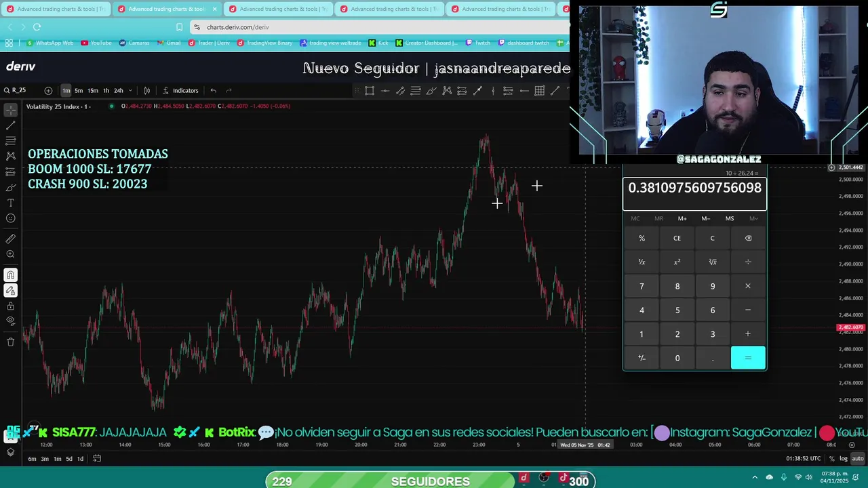Open the candlestick chart style menu

pos(146,90)
